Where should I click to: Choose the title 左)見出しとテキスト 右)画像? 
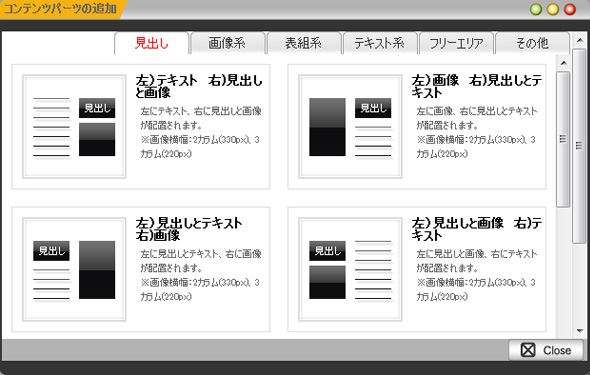pos(189,229)
